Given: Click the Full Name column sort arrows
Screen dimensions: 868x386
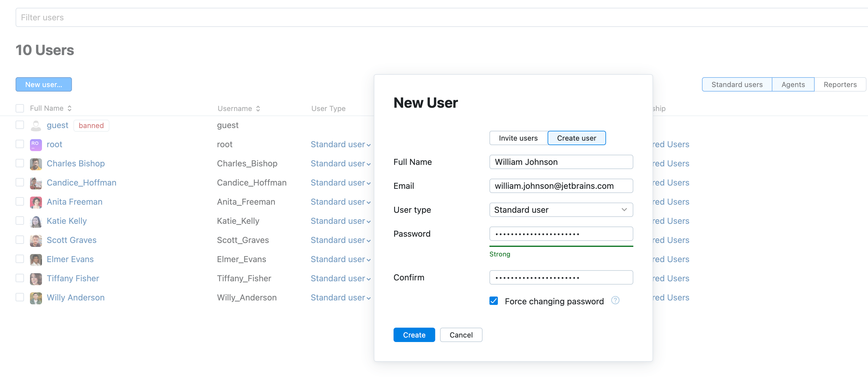Looking at the screenshot, I should coord(70,108).
